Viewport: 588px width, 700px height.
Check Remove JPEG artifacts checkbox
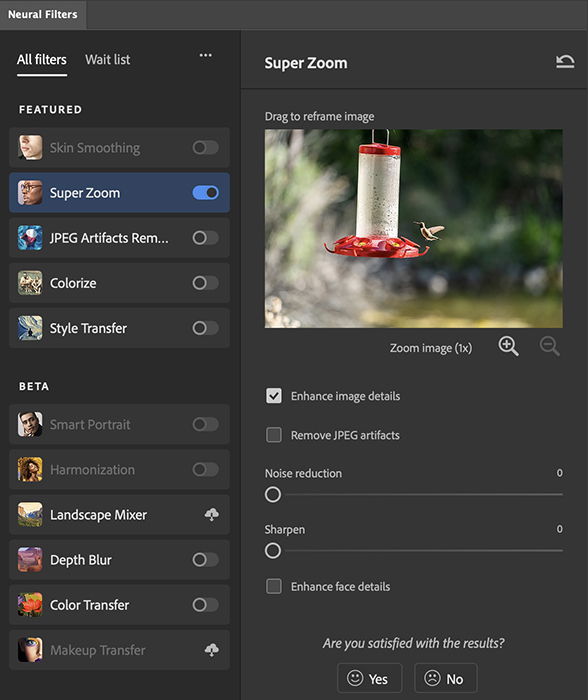[x=274, y=435]
